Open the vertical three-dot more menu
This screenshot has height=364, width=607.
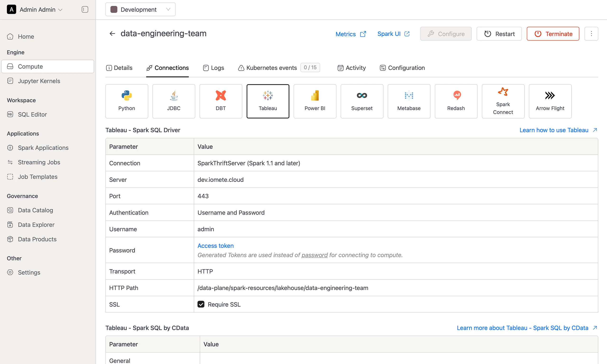coord(591,34)
